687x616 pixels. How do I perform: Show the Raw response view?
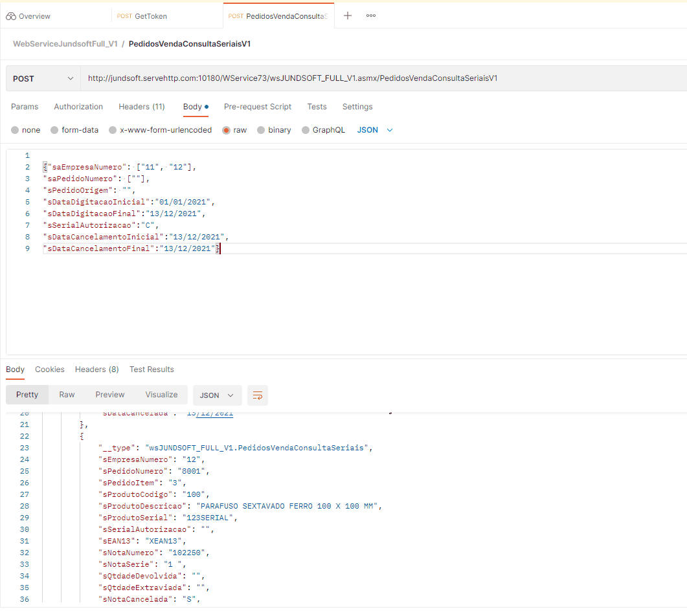point(67,395)
